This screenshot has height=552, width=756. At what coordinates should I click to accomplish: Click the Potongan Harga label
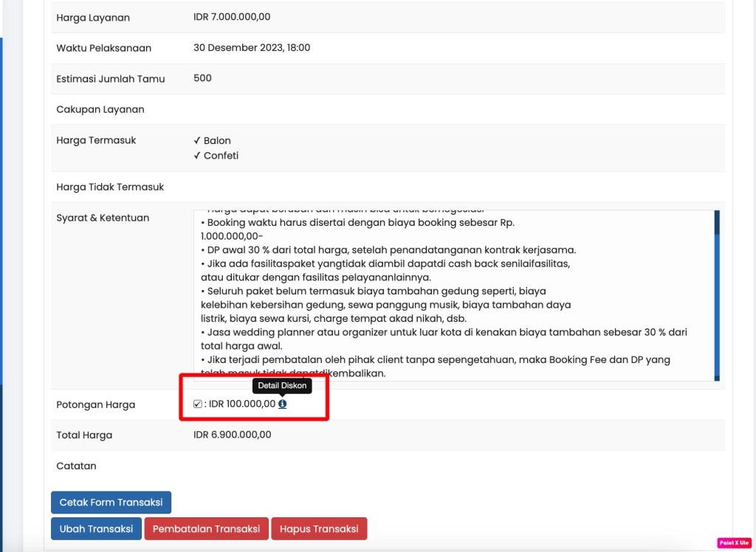tap(95, 404)
